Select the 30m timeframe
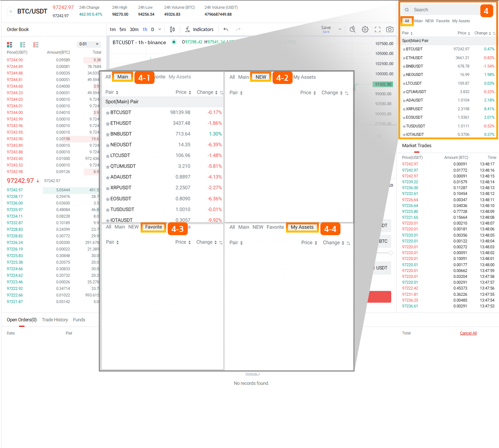 pyautogui.click(x=134, y=30)
